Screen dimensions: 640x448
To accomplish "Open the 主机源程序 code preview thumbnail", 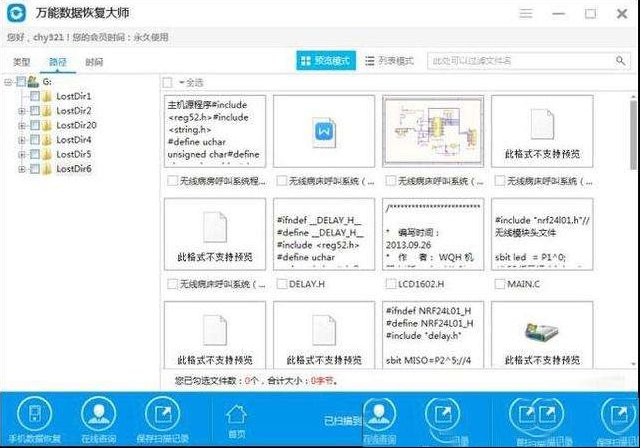I will coord(215,131).
